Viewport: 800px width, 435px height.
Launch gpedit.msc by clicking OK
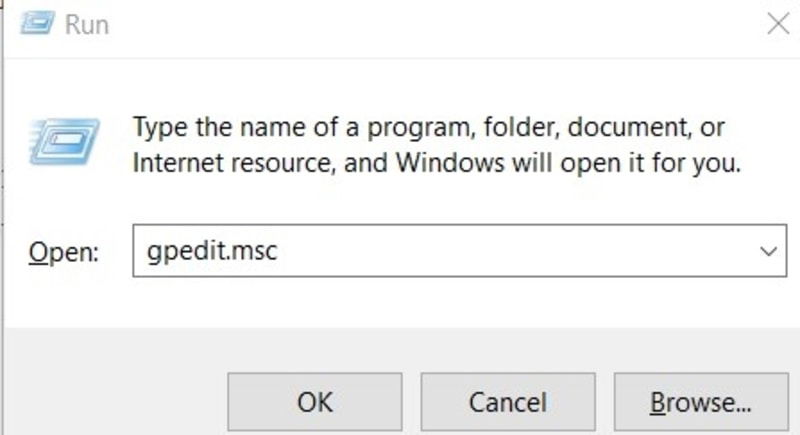point(315,402)
